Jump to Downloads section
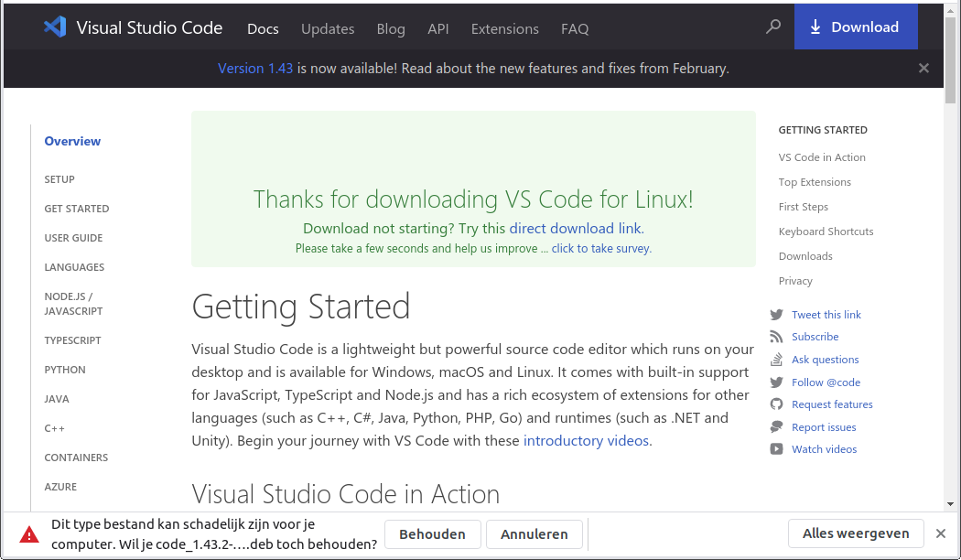961x560 pixels. click(x=805, y=256)
